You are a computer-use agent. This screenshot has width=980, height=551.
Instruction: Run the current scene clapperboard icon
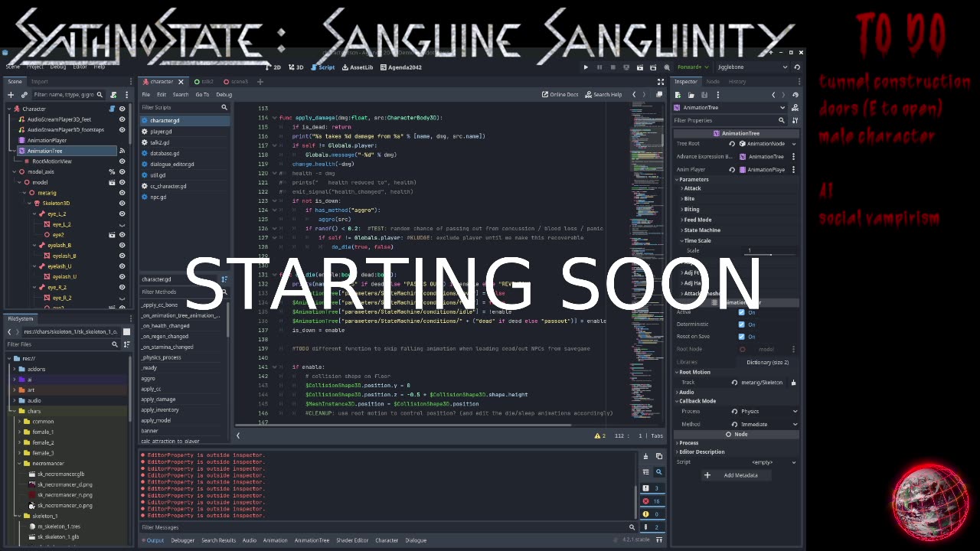pyautogui.click(x=639, y=67)
